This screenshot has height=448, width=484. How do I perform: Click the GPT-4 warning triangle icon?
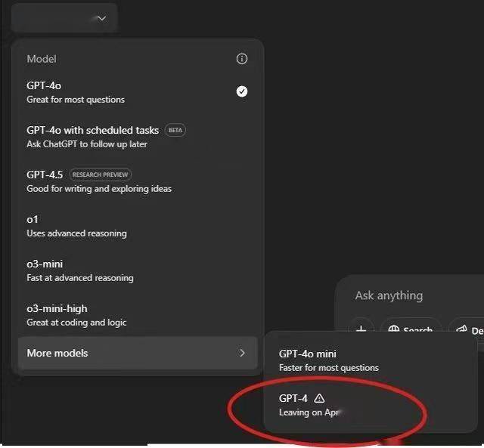[x=319, y=398]
